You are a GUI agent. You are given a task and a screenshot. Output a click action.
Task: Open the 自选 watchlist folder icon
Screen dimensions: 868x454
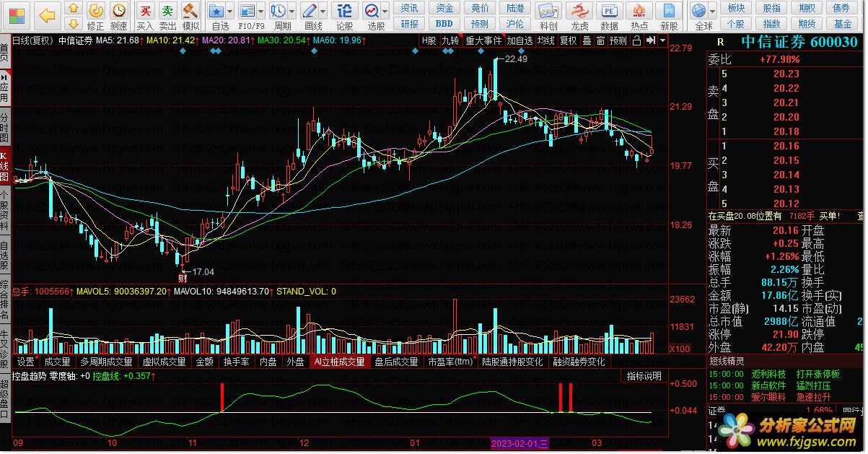216,10
